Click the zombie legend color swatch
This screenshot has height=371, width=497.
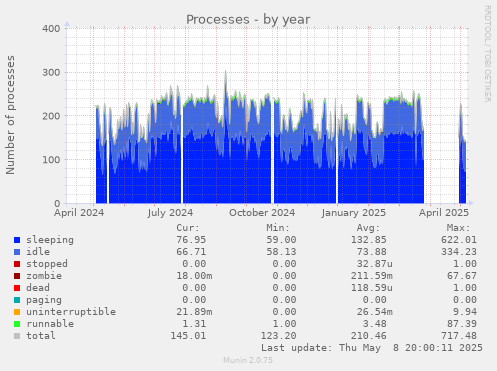point(17,276)
